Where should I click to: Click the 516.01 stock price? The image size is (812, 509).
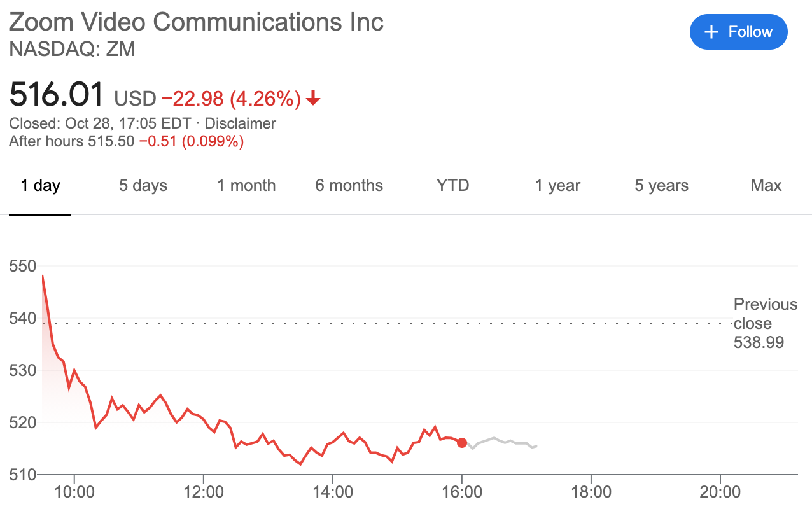click(56, 95)
